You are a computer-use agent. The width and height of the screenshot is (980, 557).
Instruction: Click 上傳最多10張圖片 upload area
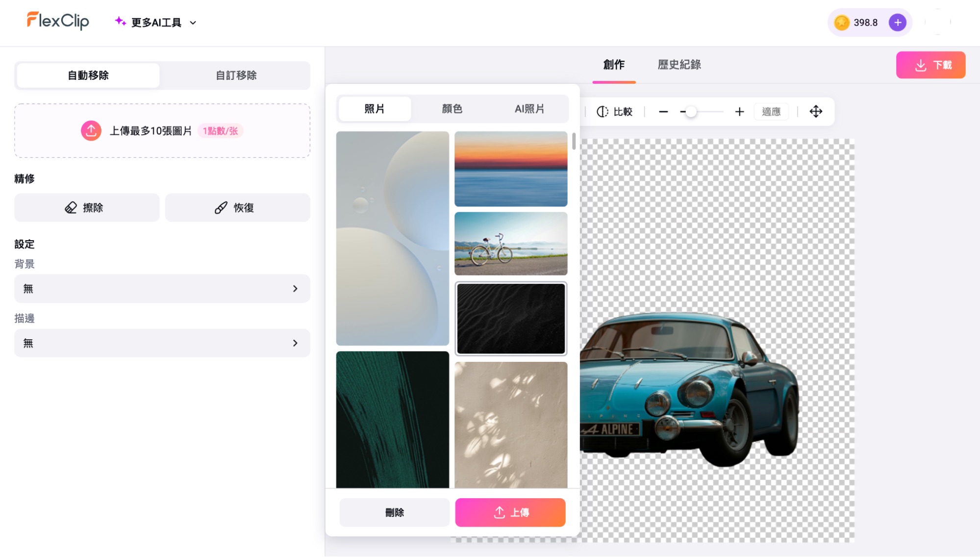pyautogui.click(x=162, y=130)
